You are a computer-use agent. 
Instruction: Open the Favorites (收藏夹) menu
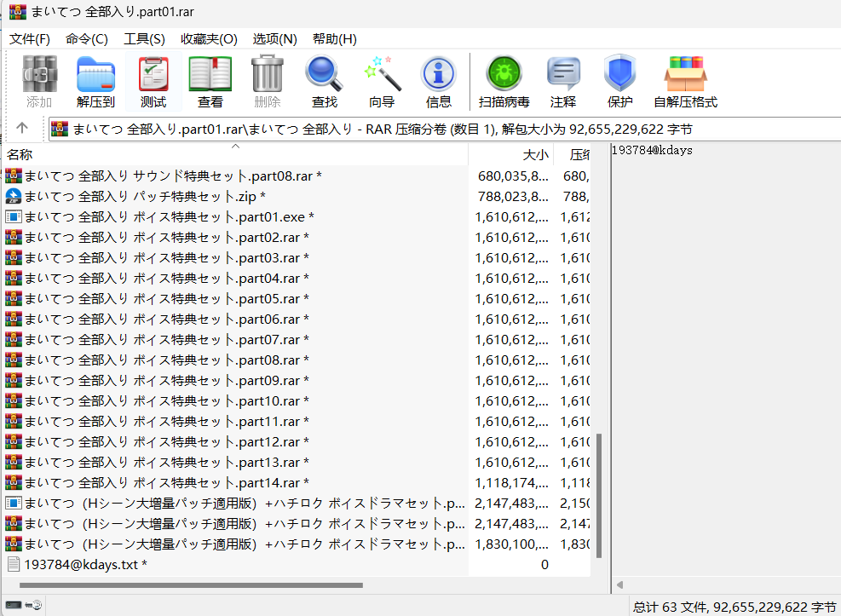pyautogui.click(x=209, y=39)
